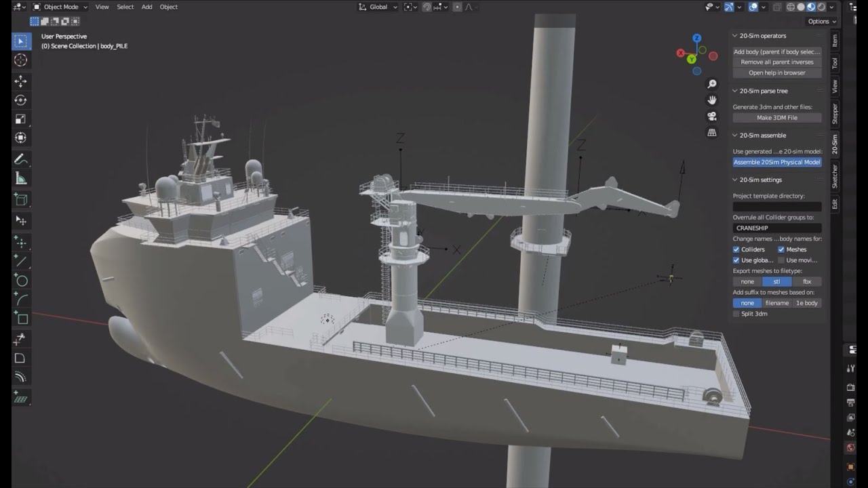Image resolution: width=868 pixels, height=488 pixels.
Task: Open the Object menu
Action: 169,7
